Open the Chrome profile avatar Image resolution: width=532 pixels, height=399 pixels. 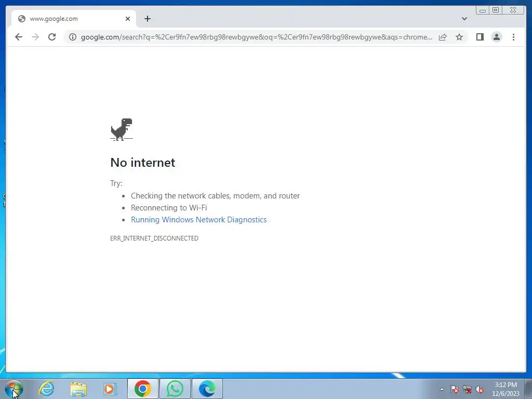click(x=496, y=37)
